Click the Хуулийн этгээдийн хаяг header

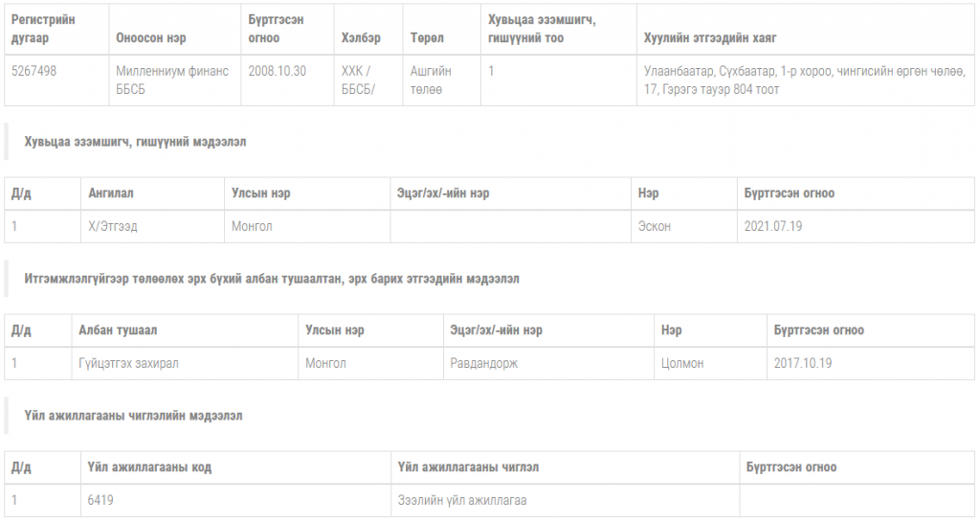(710, 38)
